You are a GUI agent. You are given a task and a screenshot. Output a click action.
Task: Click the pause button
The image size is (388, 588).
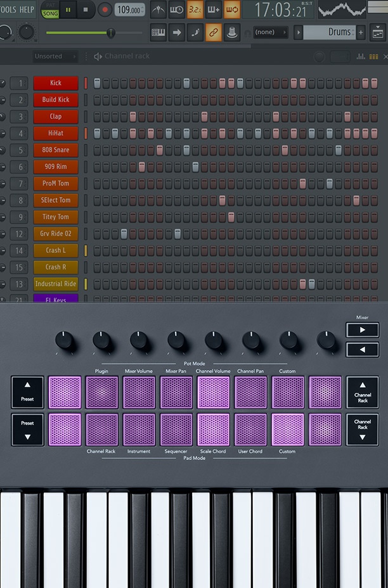[68, 10]
